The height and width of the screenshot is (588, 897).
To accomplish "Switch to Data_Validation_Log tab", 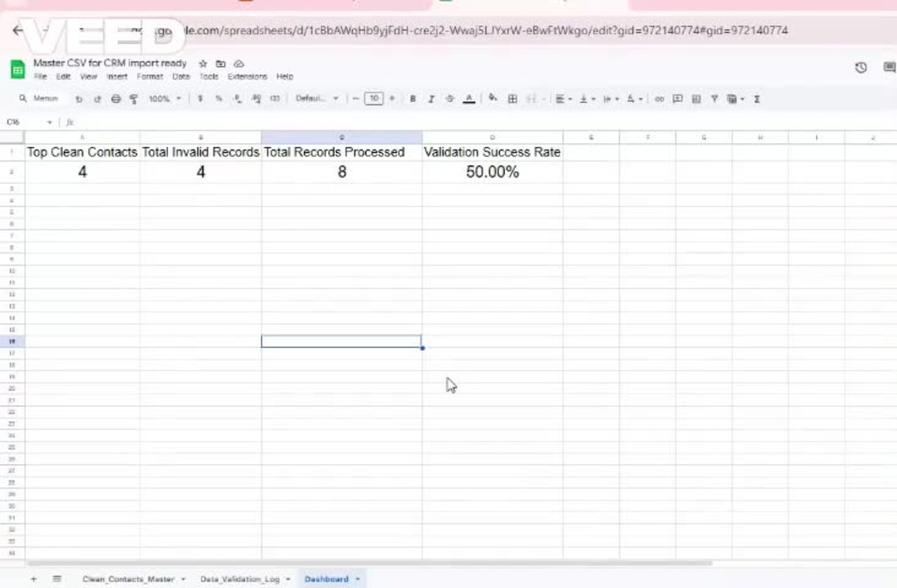I will tap(239, 579).
